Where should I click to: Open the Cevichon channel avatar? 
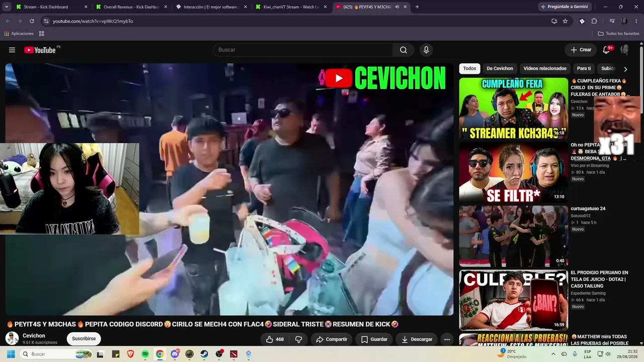click(x=12, y=338)
